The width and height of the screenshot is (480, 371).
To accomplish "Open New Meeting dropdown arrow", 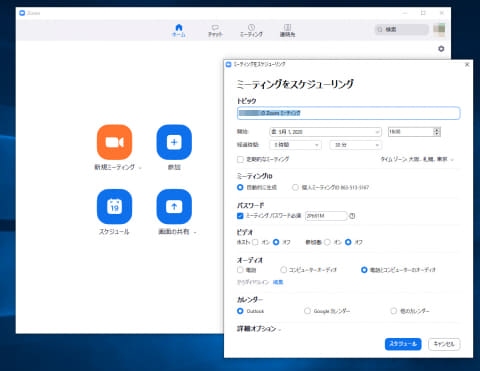I will click(x=140, y=168).
